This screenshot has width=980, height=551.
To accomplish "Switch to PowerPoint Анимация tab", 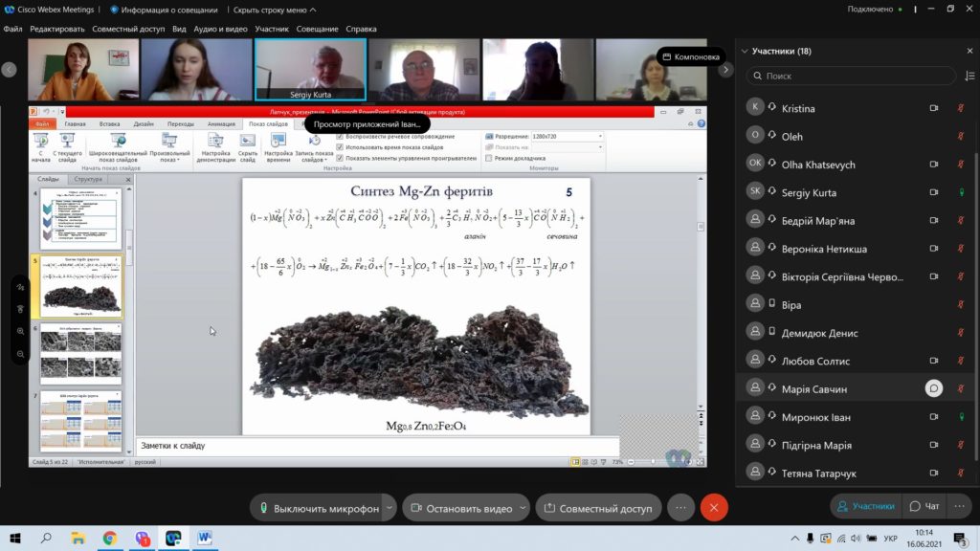I will coord(221,123).
